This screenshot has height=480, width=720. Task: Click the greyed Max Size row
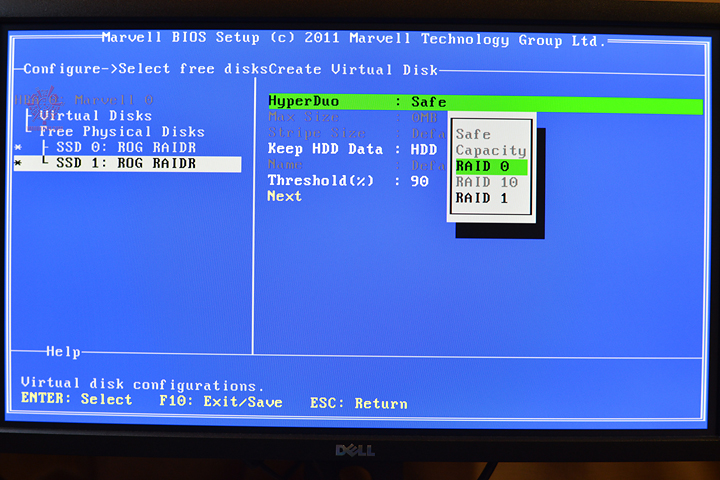(353, 117)
